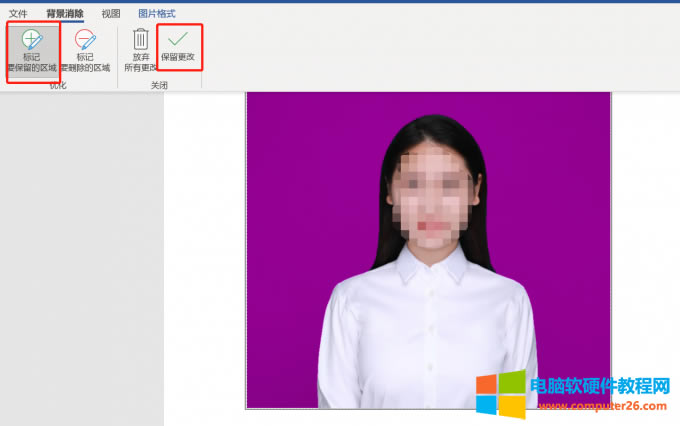The height and width of the screenshot is (426, 680).
Task: Click the green Keep Changes checkmark icon
Action: pyautogui.click(x=178, y=39)
